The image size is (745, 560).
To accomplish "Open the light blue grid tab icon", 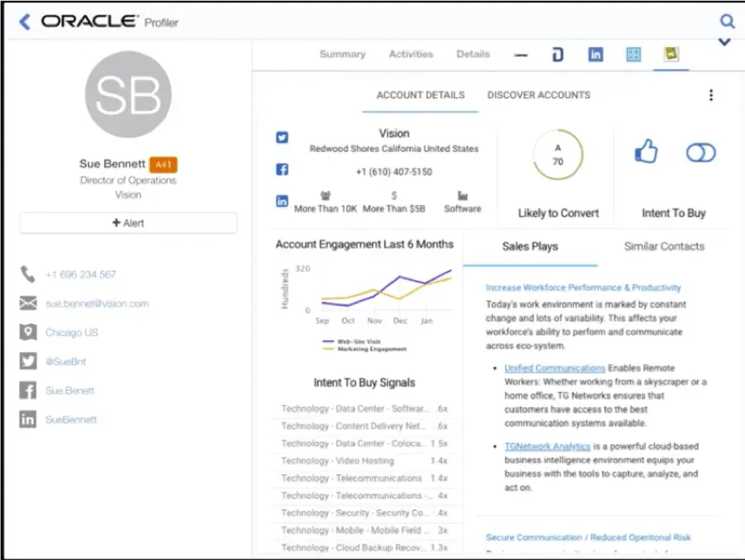I will click(634, 55).
